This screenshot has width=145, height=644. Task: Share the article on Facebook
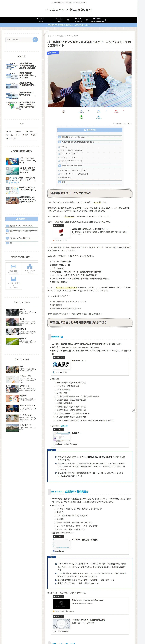(81, 112)
